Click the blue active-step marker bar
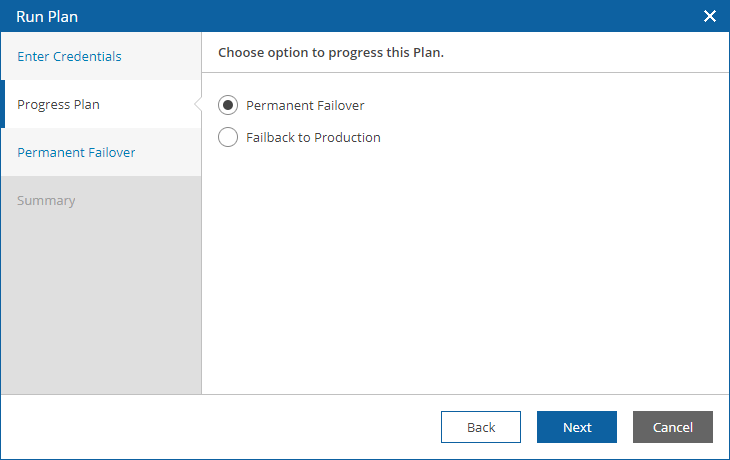730x460 pixels. pyautogui.click(x=3, y=104)
